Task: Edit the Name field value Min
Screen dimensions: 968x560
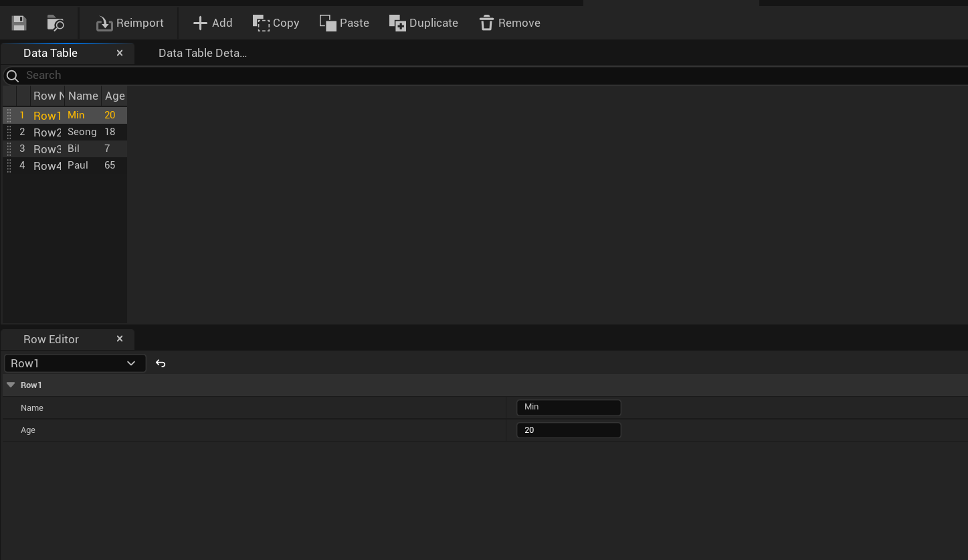Action: pyautogui.click(x=569, y=407)
